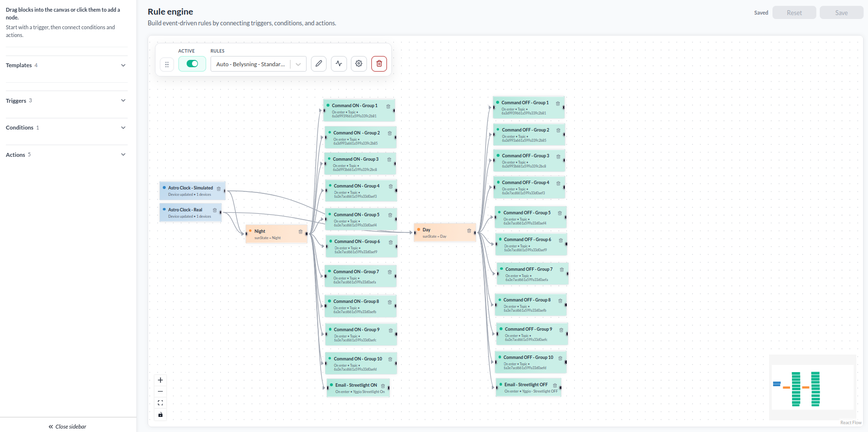
Task: Select the Night node title
Action: 260,231
